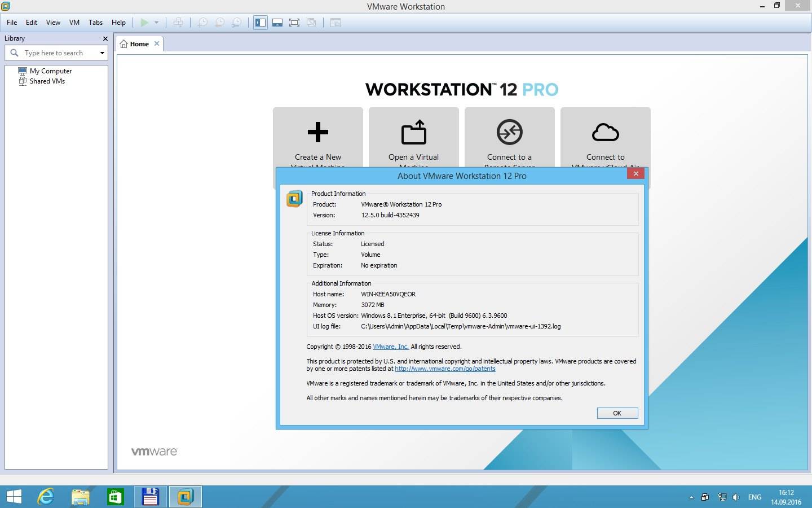Click the ENG language indicator
Screen dimensions: 812x508
tap(754, 497)
